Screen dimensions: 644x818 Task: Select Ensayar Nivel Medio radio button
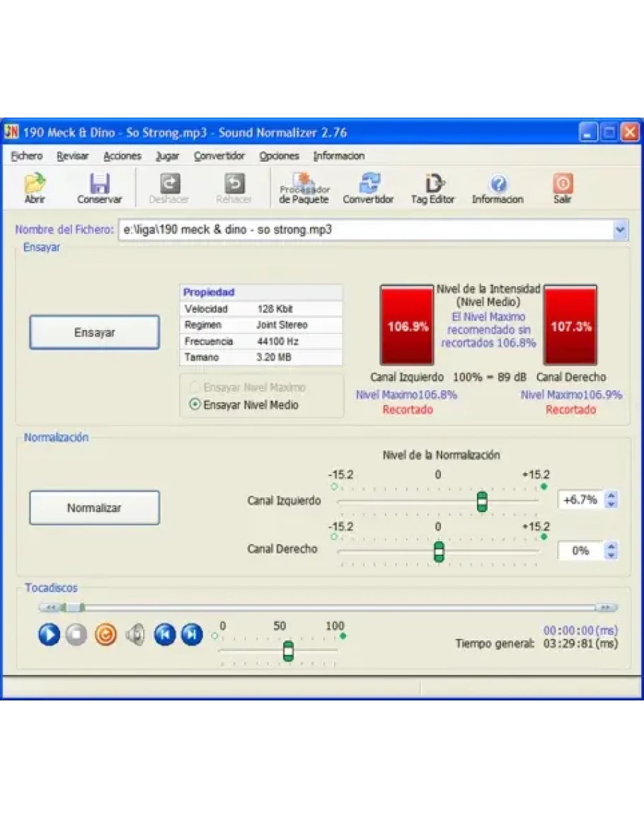(x=195, y=405)
